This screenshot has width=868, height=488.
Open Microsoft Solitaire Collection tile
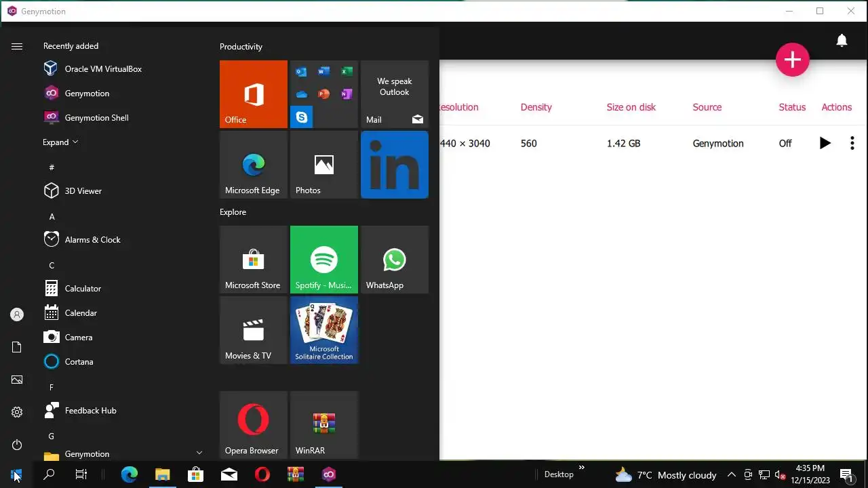(324, 330)
